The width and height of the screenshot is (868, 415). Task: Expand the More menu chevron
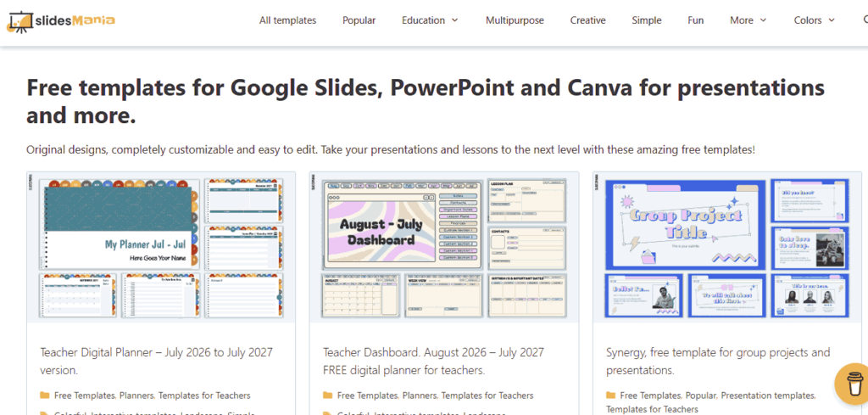763,20
